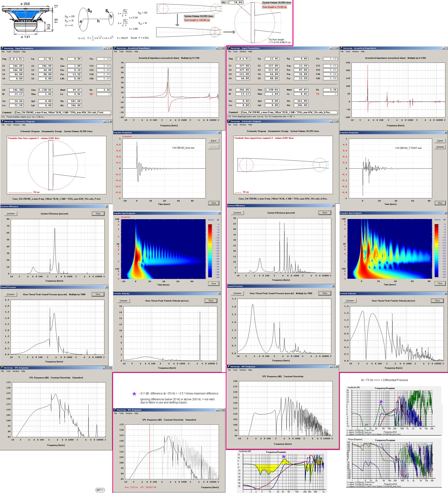The image size is (448, 493).
Task: Click the Exp flare field showing 13,50
Action: 301,65
